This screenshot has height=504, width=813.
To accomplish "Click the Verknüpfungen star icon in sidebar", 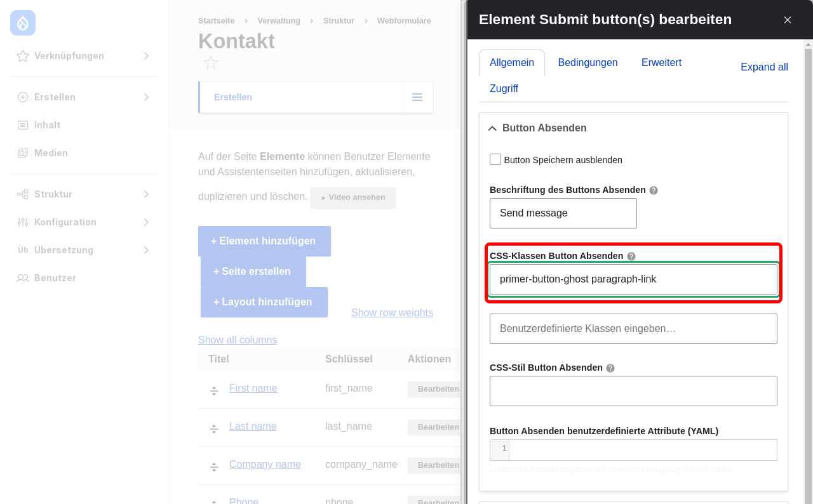I will [x=23, y=56].
